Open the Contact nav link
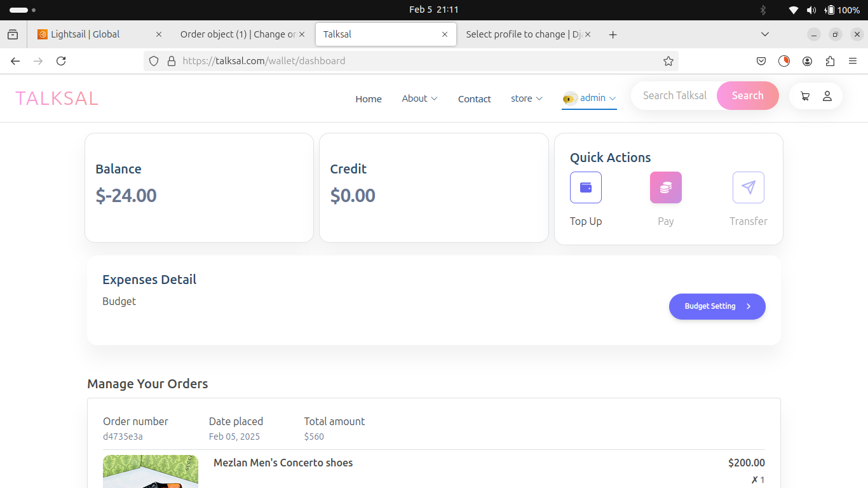The height and width of the screenshot is (488, 868). [x=475, y=98]
